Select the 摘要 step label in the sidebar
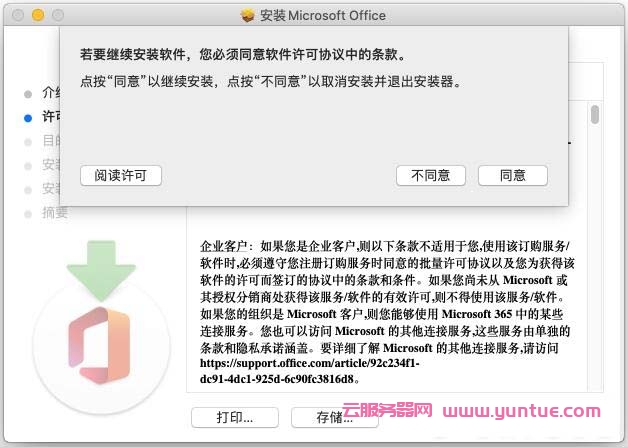This screenshot has height=447, width=628. pyautogui.click(x=55, y=213)
